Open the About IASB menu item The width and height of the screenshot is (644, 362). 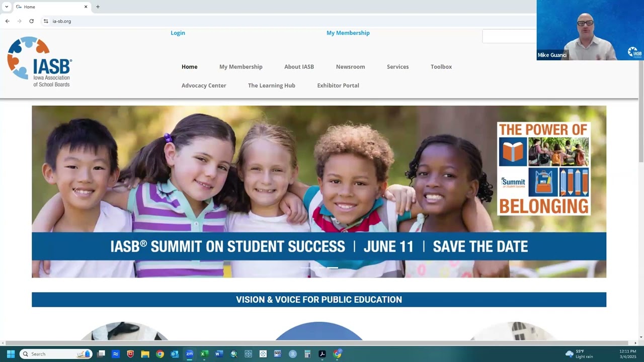pos(299,67)
